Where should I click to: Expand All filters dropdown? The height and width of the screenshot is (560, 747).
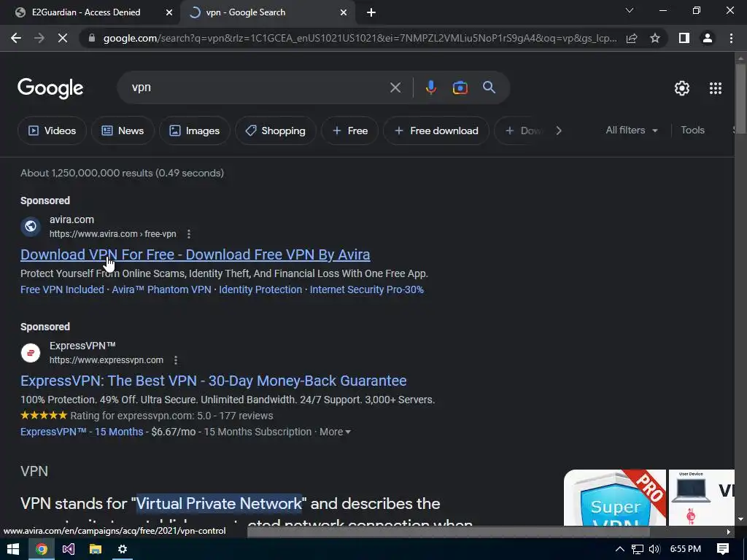click(x=632, y=130)
